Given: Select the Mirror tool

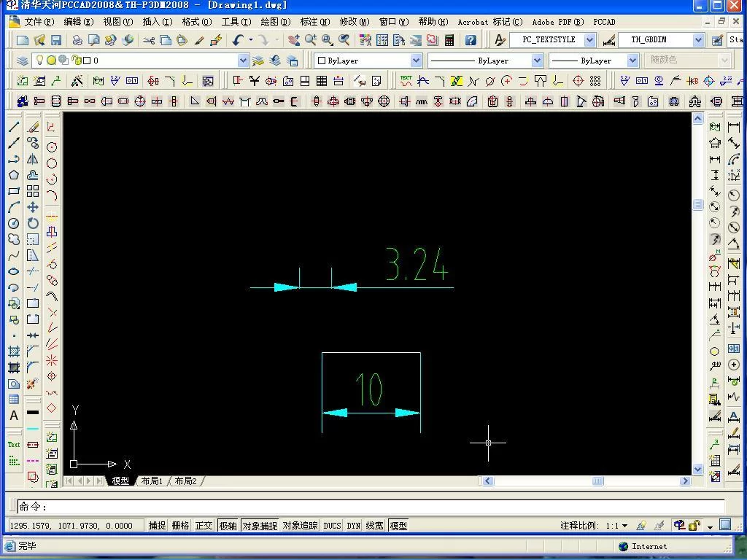Looking at the screenshot, I should pyautogui.click(x=33, y=159).
